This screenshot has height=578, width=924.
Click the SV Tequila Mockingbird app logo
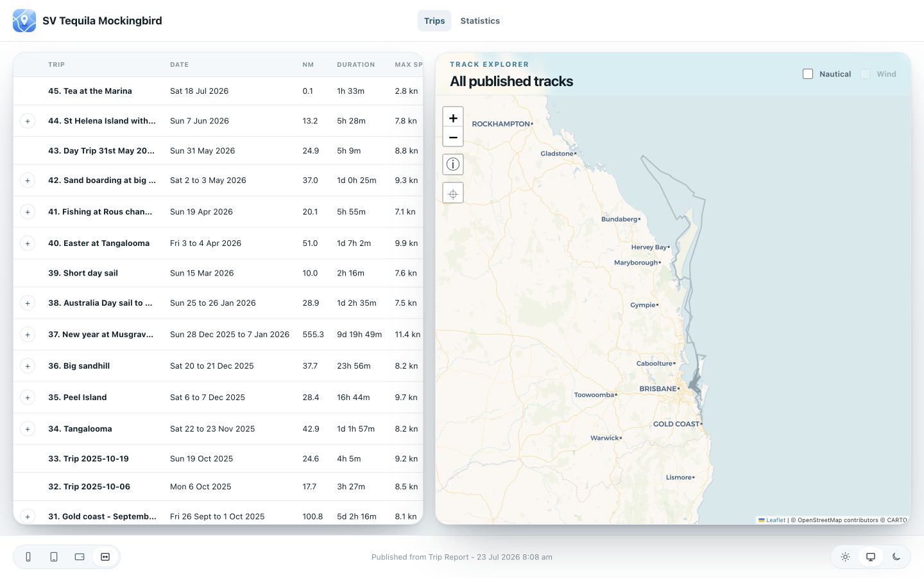click(x=24, y=21)
